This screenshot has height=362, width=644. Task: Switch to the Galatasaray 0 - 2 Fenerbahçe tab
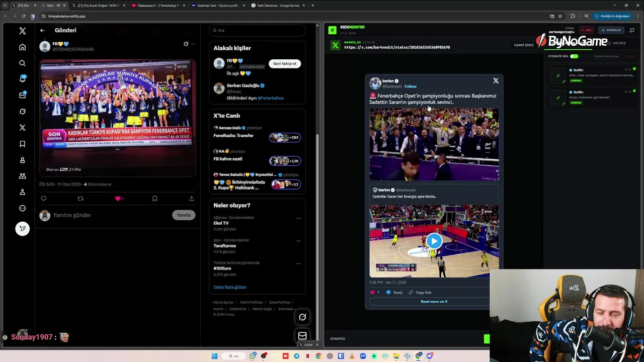pos(158,6)
